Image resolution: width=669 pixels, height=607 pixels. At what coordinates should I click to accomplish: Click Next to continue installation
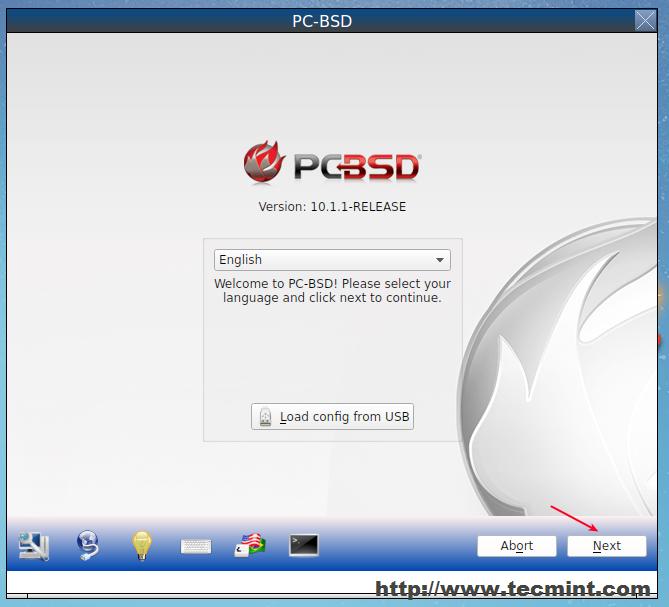click(x=607, y=546)
